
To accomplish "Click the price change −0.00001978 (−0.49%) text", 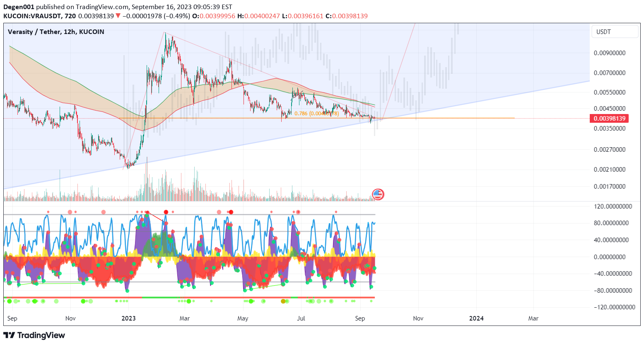I will click(x=156, y=16).
